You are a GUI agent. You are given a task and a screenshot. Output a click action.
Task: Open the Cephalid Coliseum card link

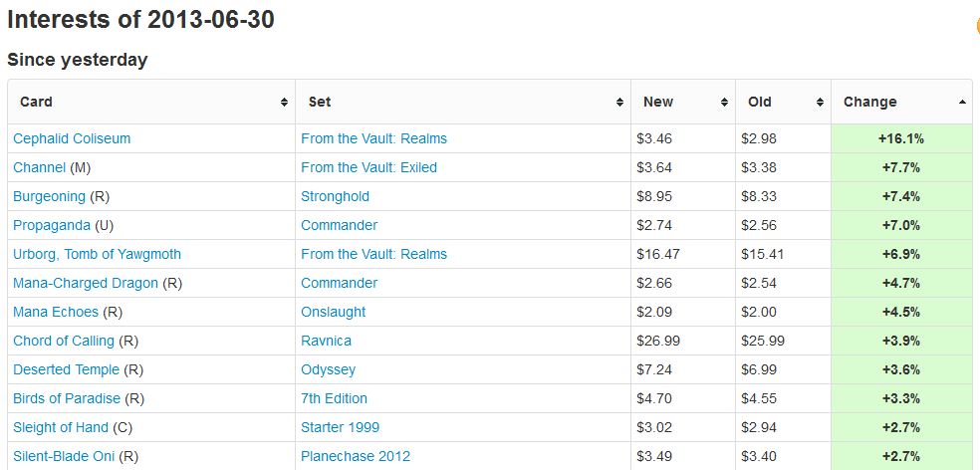point(72,138)
